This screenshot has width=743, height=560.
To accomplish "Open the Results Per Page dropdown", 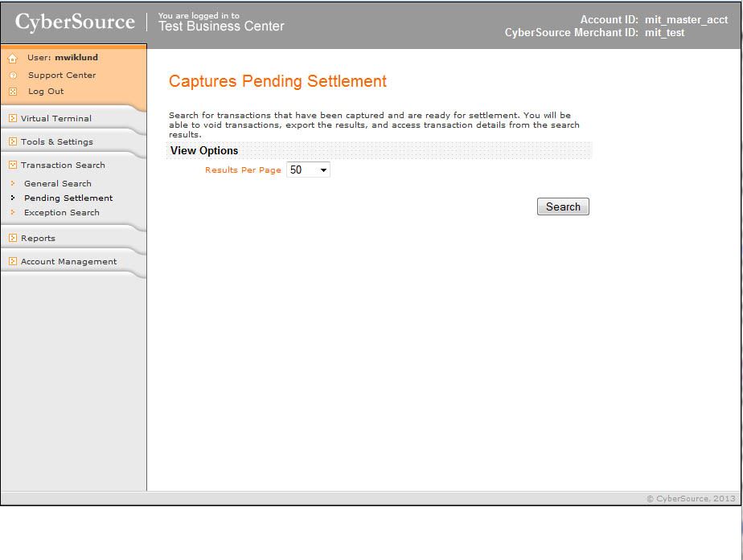I will click(x=309, y=170).
